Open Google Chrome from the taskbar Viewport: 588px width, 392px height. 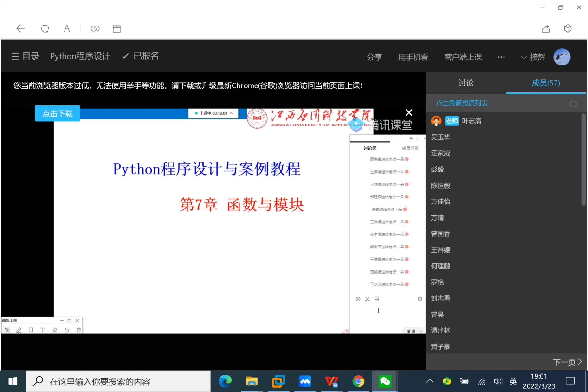tap(358, 381)
